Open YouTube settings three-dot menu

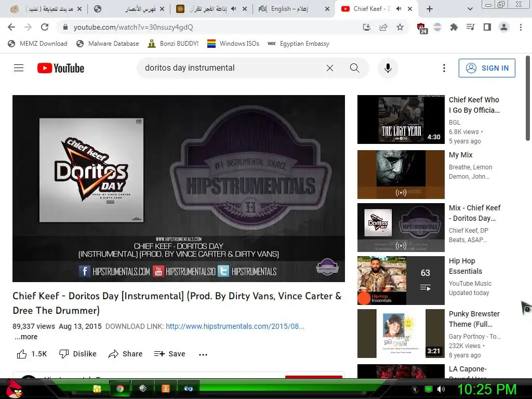[x=444, y=68]
